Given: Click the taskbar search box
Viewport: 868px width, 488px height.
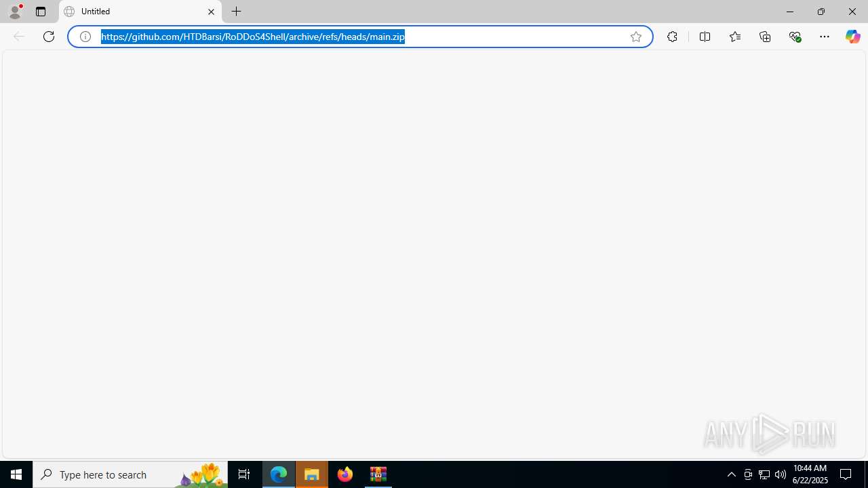Looking at the screenshot, I should [130, 474].
